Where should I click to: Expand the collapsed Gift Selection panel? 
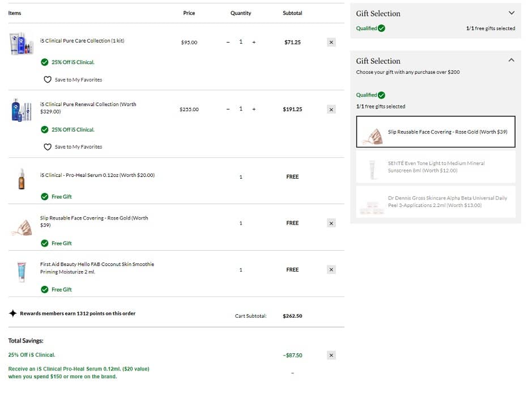pyautogui.click(x=511, y=13)
